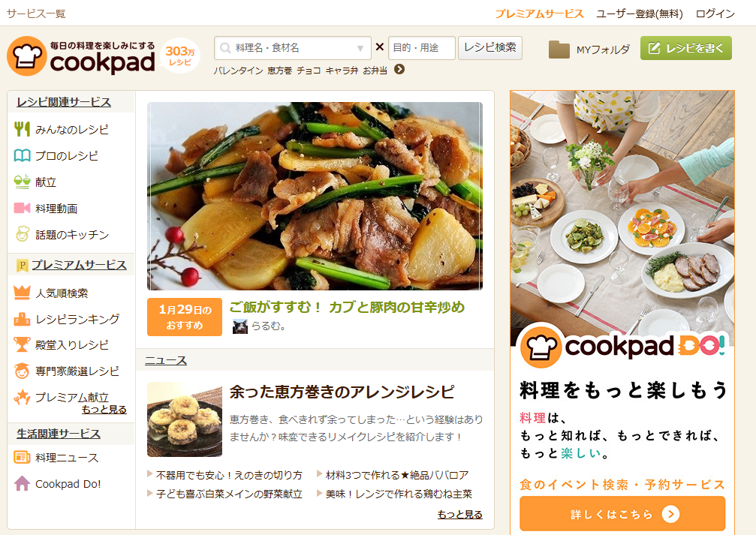The height and width of the screenshot is (535, 756).
Task: Focus the 目的・用途 input field
Action: [421, 48]
